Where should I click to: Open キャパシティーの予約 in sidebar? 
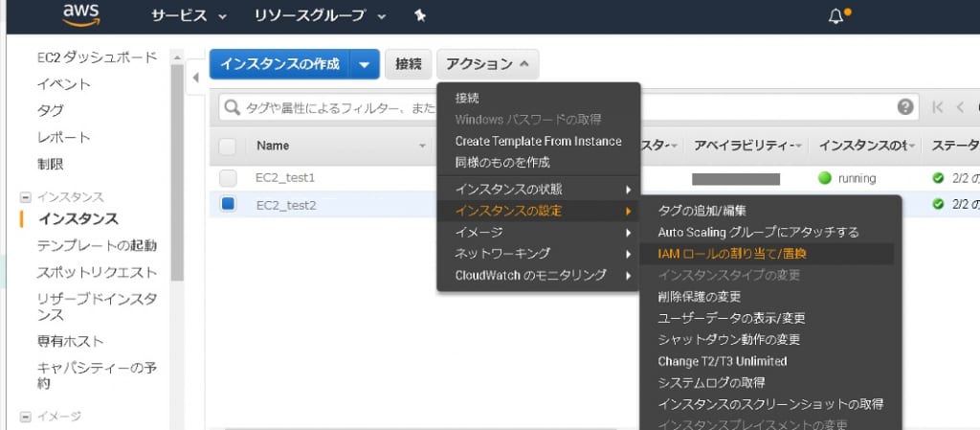[97, 375]
